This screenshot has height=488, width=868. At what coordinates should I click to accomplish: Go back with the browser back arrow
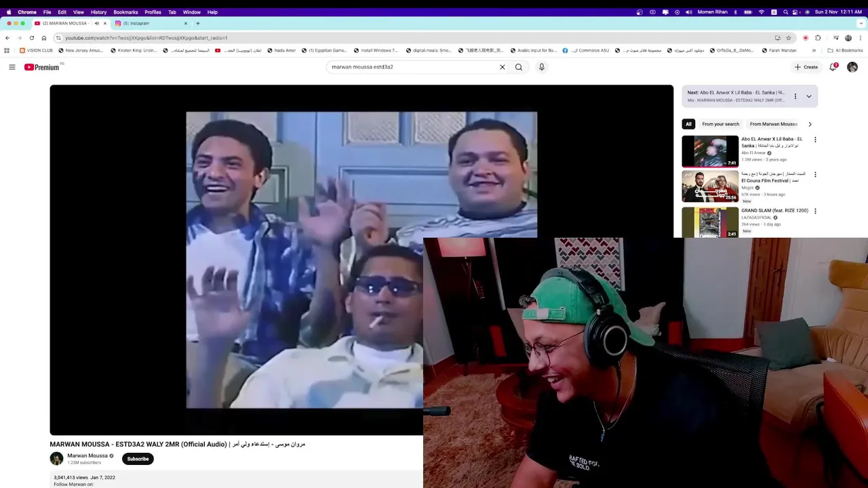coord(7,38)
